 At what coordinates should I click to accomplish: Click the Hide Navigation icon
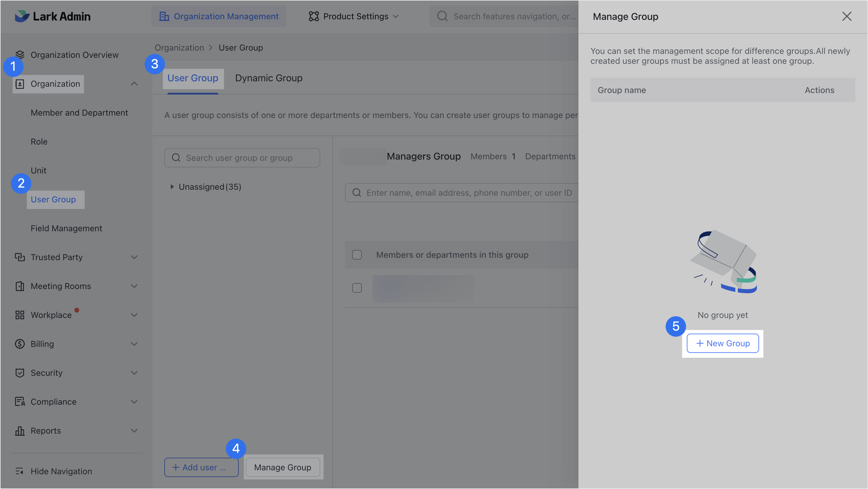pyautogui.click(x=20, y=471)
